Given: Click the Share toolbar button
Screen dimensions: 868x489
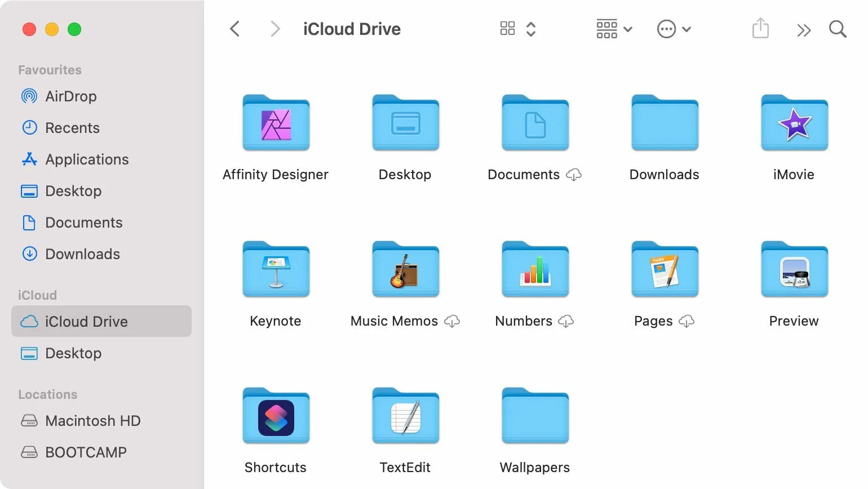Looking at the screenshot, I should 760,28.
